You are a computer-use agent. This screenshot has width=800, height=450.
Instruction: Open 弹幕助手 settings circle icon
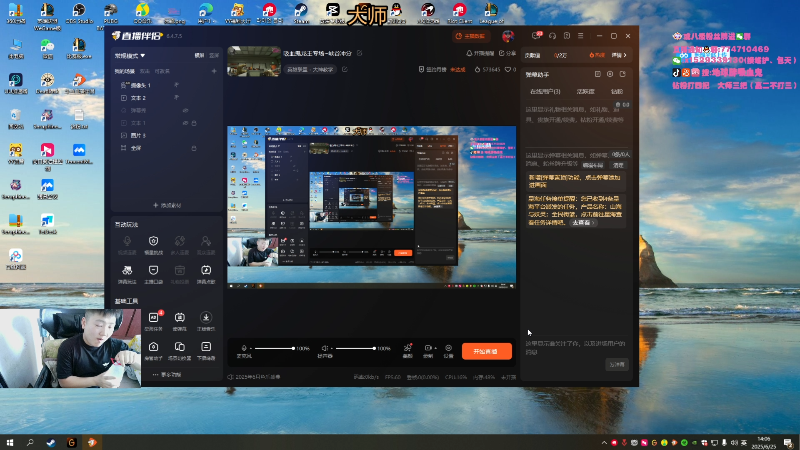pos(610,74)
